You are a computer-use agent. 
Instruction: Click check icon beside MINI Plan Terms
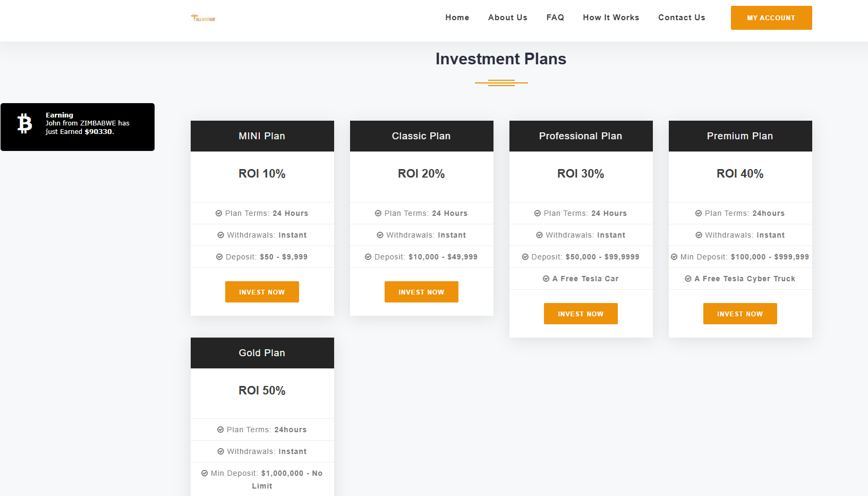point(219,213)
